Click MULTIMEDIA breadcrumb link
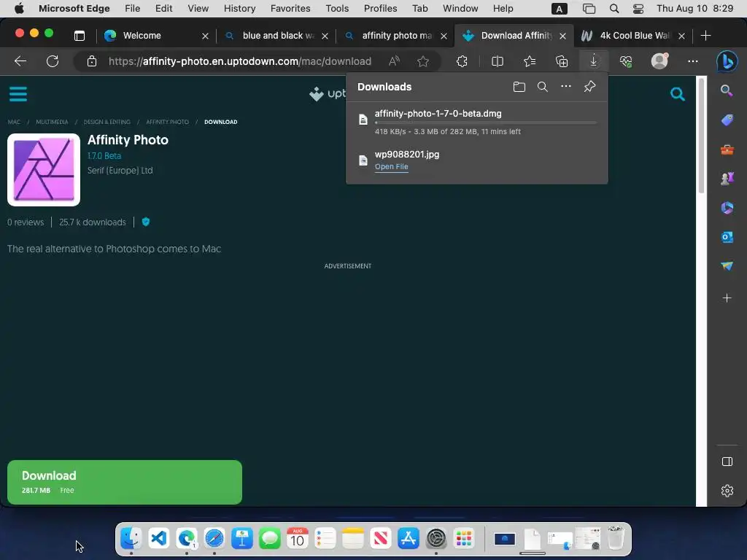The width and height of the screenshot is (747, 560). pos(52,122)
